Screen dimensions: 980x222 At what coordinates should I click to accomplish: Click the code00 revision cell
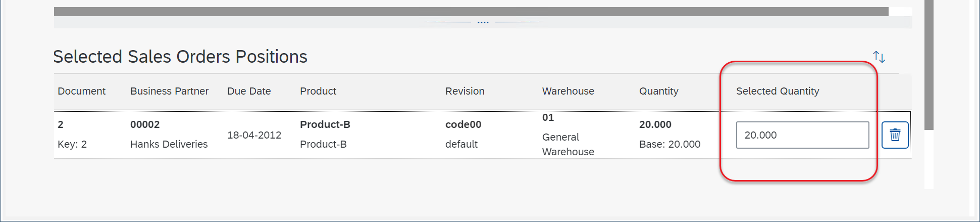[463, 124]
